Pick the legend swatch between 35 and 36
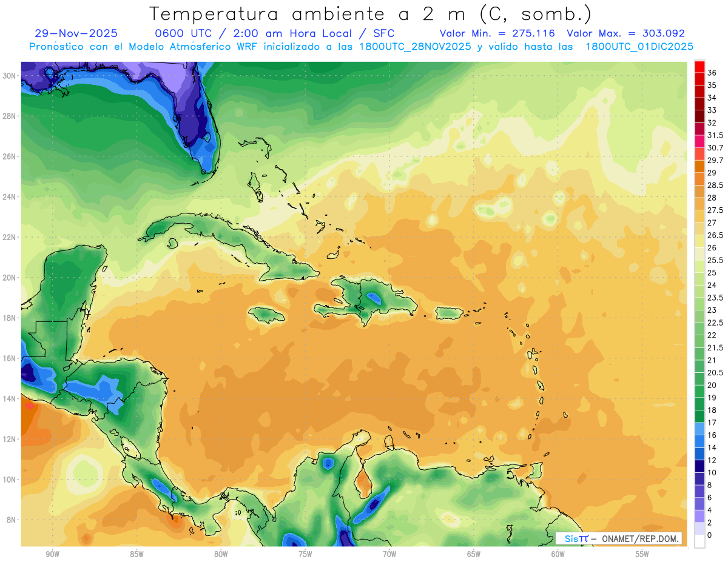Image resolution: width=728 pixels, height=562 pixels. pos(699,79)
